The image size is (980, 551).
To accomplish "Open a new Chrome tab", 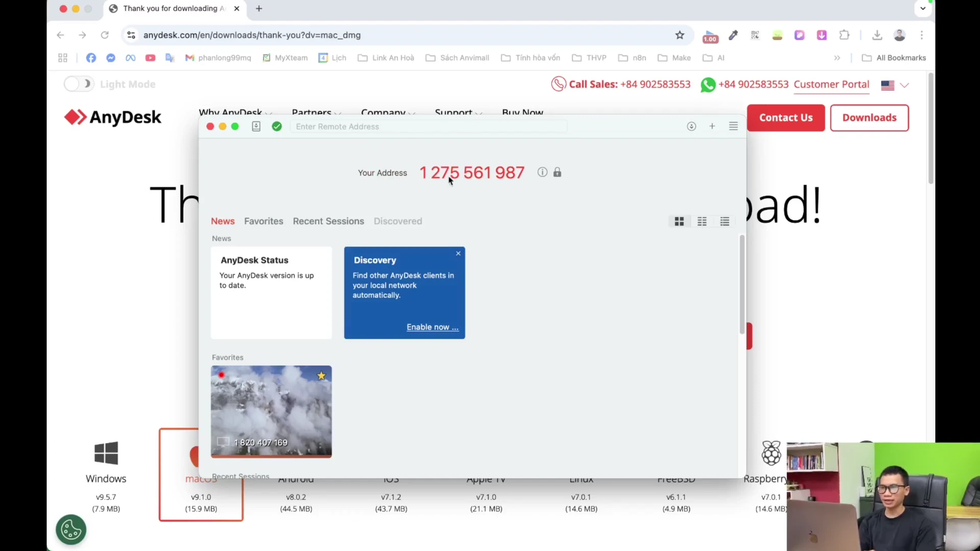I will [x=259, y=8].
